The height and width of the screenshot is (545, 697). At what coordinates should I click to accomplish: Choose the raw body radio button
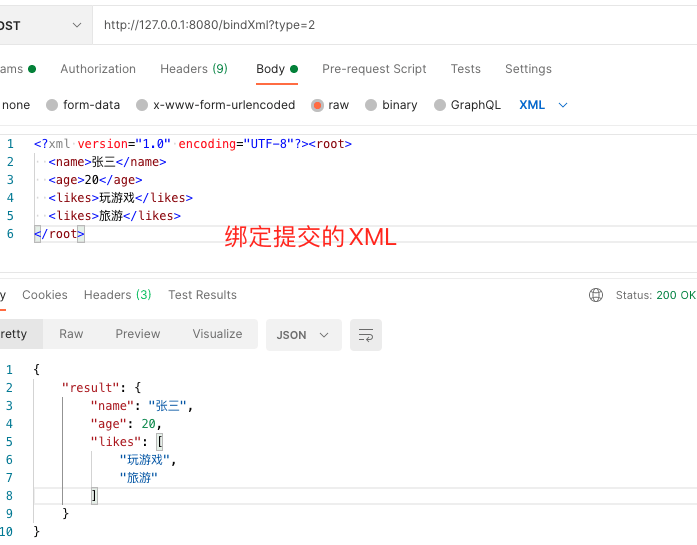point(330,105)
